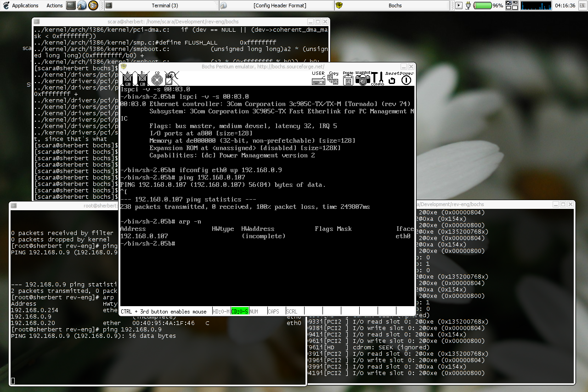588x392 pixels.
Task: Click the third round launcher icon in panel
Action: [x=93, y=6]
